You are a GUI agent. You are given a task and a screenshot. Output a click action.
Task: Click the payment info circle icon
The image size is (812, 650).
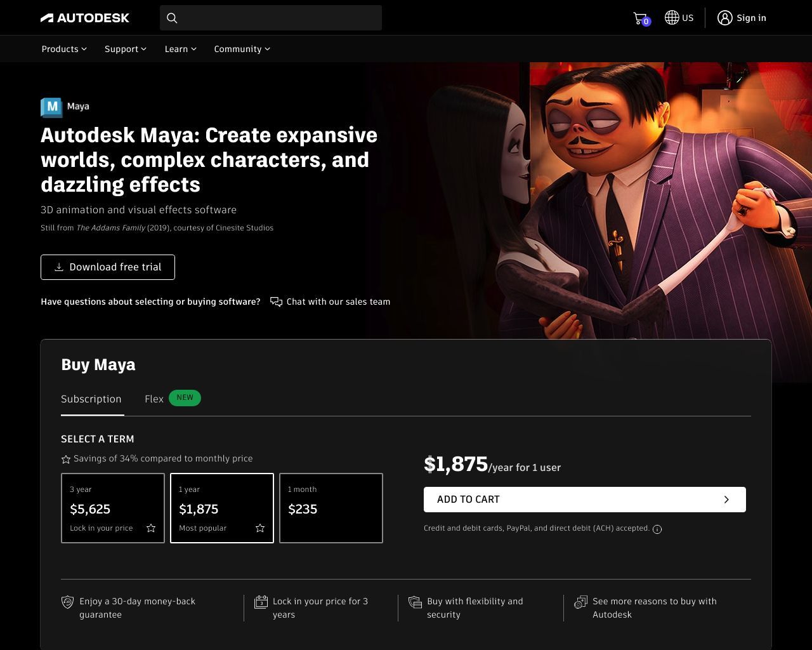[657, 529]
